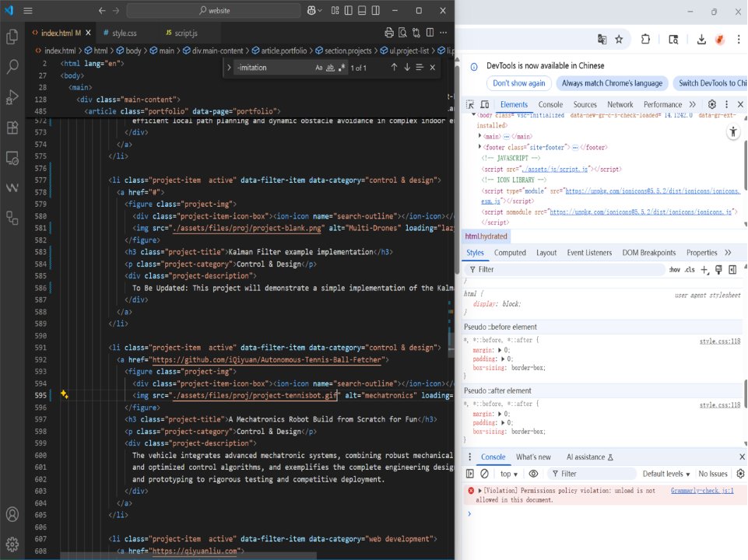Open the editor More Actions ellipsis menu

[x=444, y=33]
